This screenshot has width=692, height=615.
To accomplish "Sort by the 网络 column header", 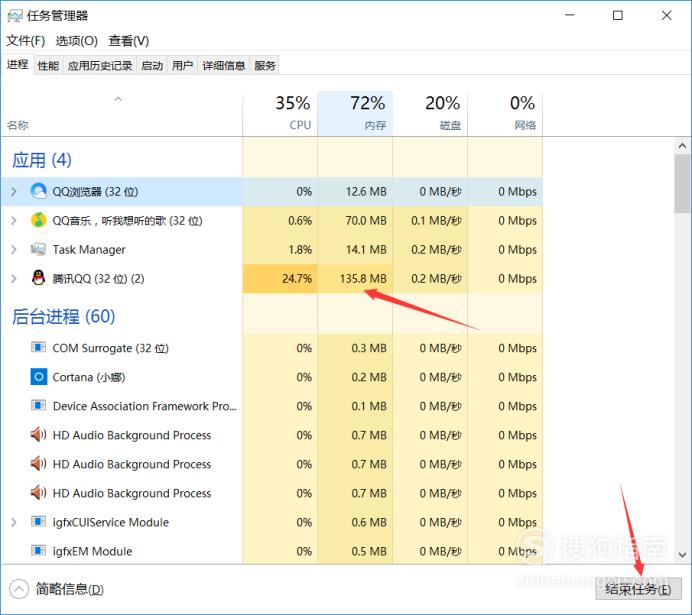I will pyautogui.click(x=505, y=114).
